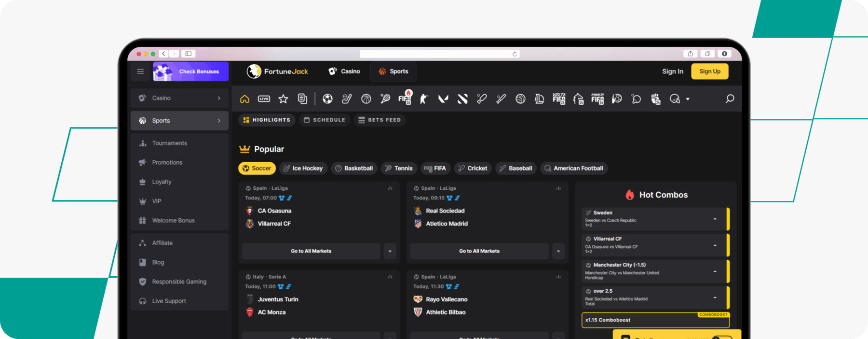Select the Penalty FIFA icon
Screen dimensions: 868x339
[597, 99]
